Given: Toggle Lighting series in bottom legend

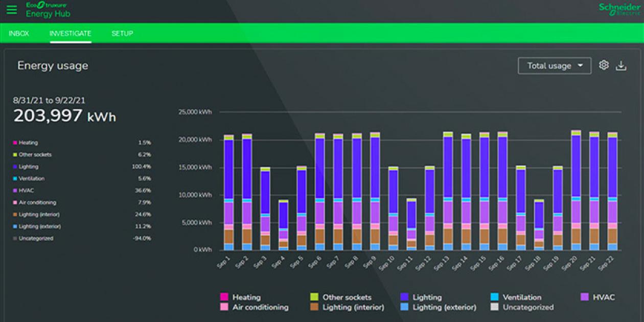Looking at the screenshot, I should [421, 297].
